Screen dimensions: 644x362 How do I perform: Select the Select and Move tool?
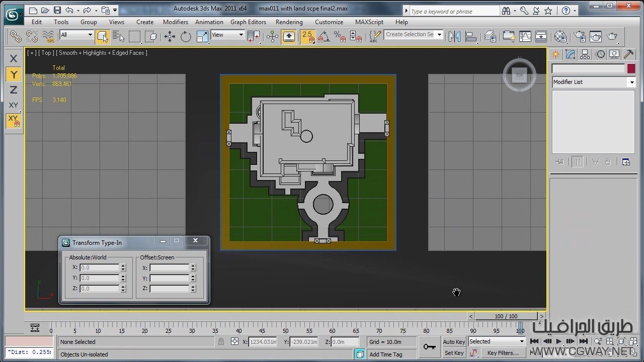pos(170,36)
